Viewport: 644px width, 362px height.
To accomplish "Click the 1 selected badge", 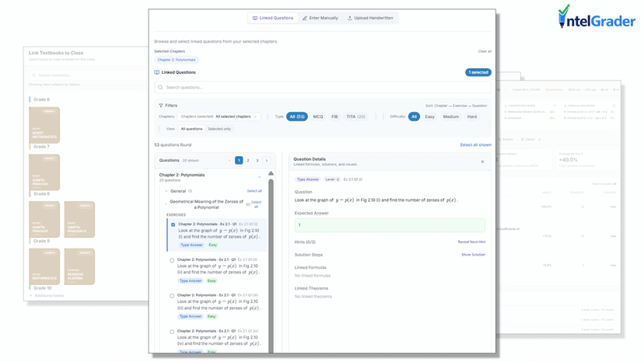I will [478, 72].
